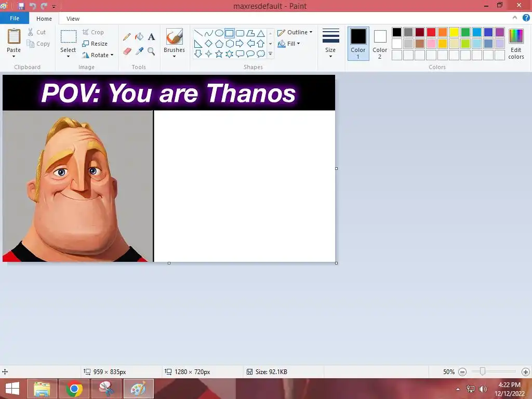Open File Explorer from the taskbar
The height and width of the screenshot is (399, 532).
coord(42,389)
